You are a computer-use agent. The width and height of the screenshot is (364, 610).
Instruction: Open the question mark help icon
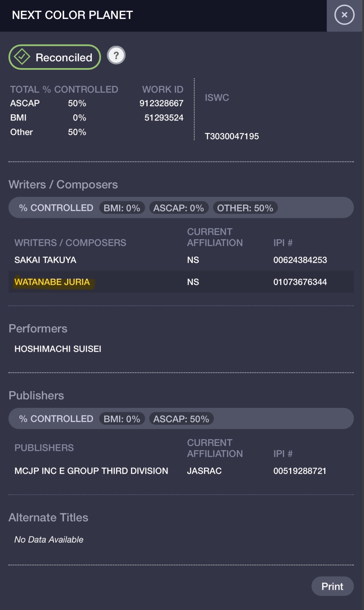pyautogui.click(x=116, y=55)
